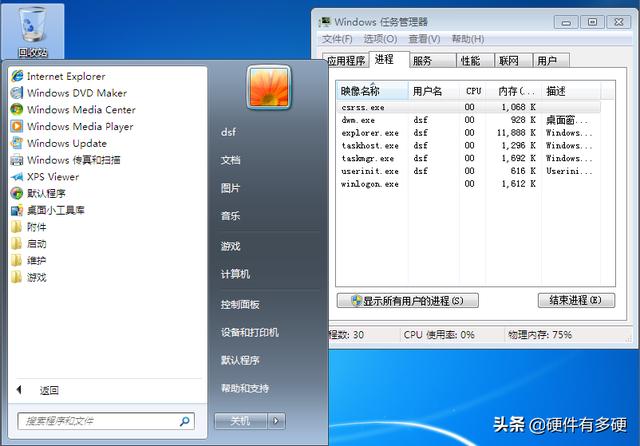Viewport: 640px width, 446px height.
Task: Sort by 用户名 column header
Action: click(433, 91)
